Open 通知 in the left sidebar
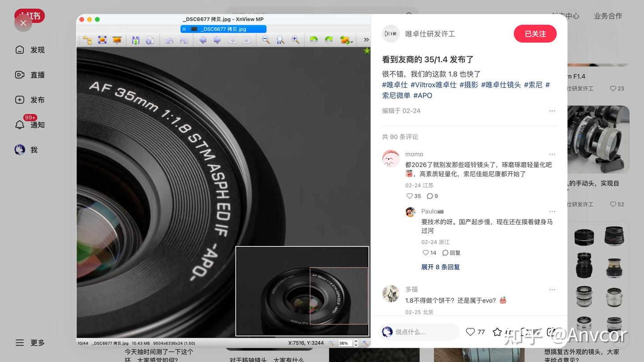644x362 pixels. tap(30, 125)
